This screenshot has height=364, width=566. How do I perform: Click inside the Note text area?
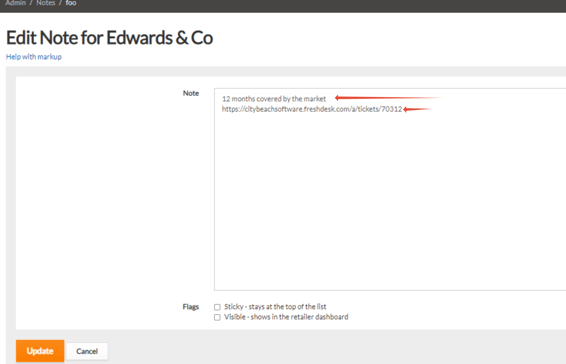(x=390, y=189)
